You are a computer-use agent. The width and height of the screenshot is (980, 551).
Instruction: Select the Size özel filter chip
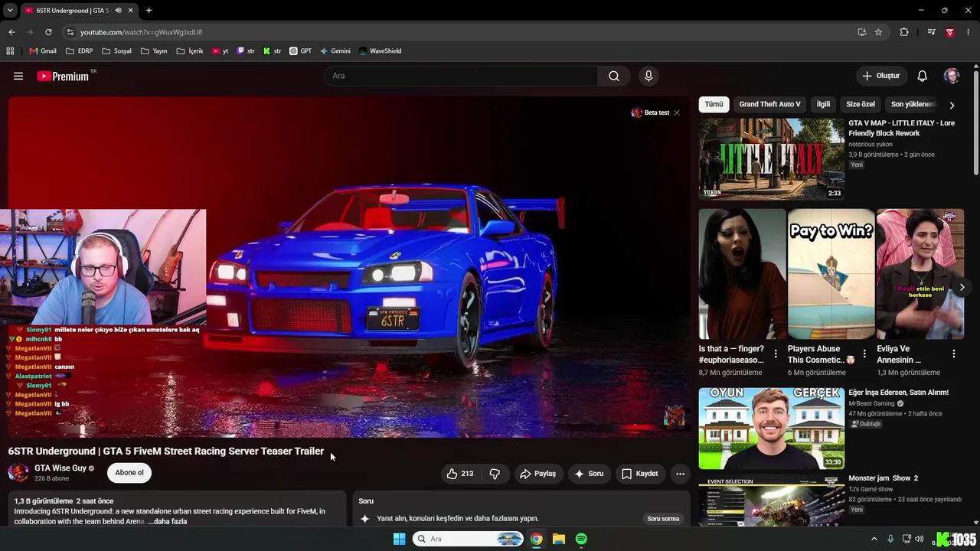(861, 104)
